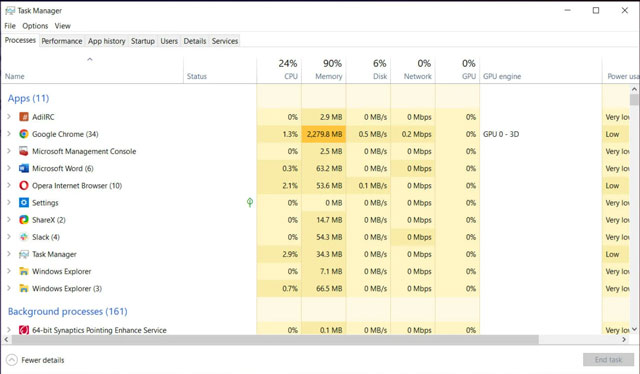
Task: Click the Windows Explorer (3) folder icon
Action: 24,289
